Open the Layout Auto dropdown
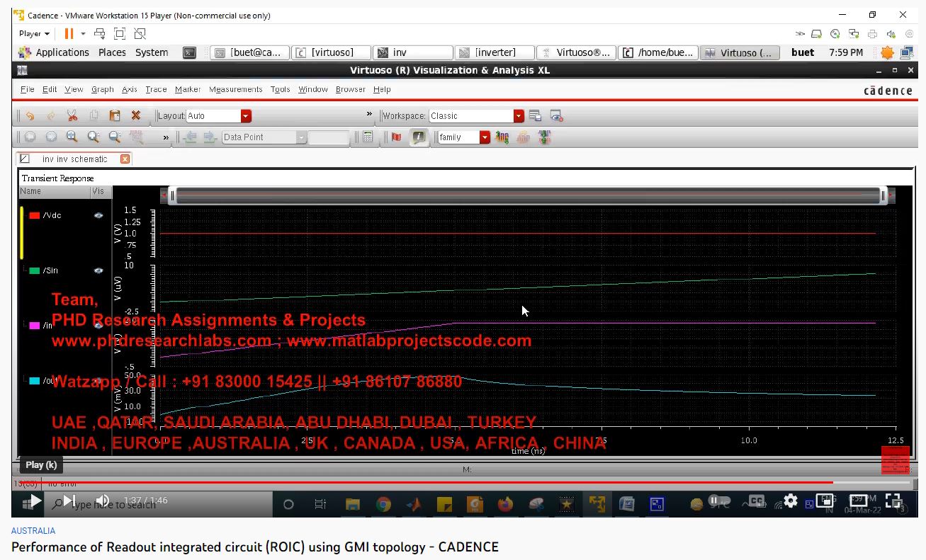The height and width of the screenshot is (560, 926). [246, 116]
